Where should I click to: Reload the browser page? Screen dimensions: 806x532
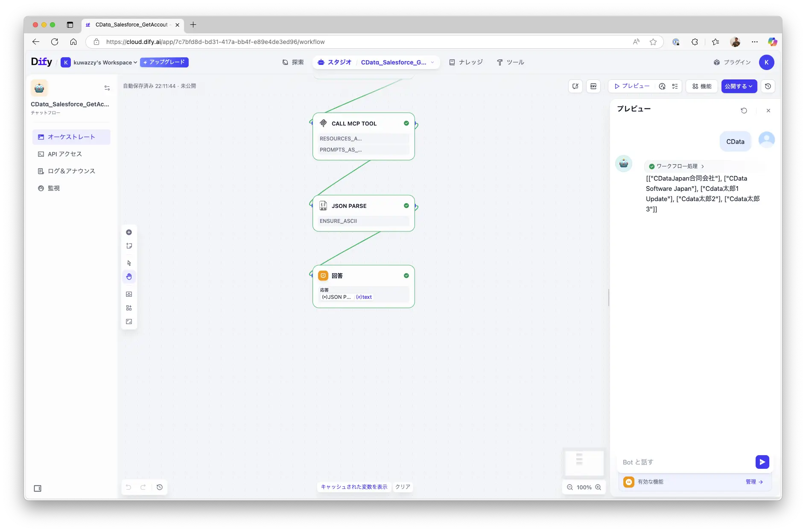[x=55, y=42]
